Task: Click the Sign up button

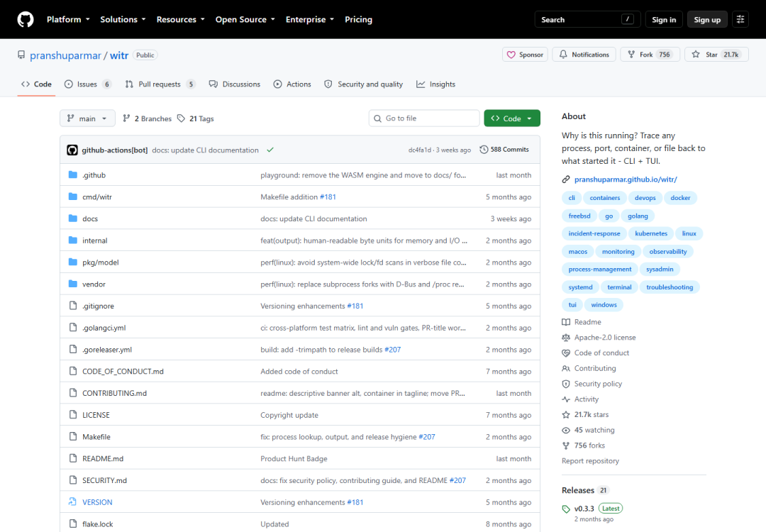Action: tap(707, 20)
